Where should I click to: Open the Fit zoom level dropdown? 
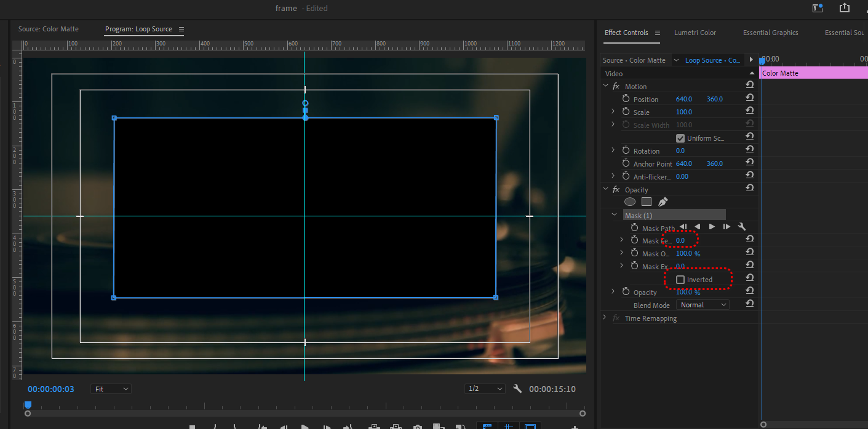click(111, 389)
